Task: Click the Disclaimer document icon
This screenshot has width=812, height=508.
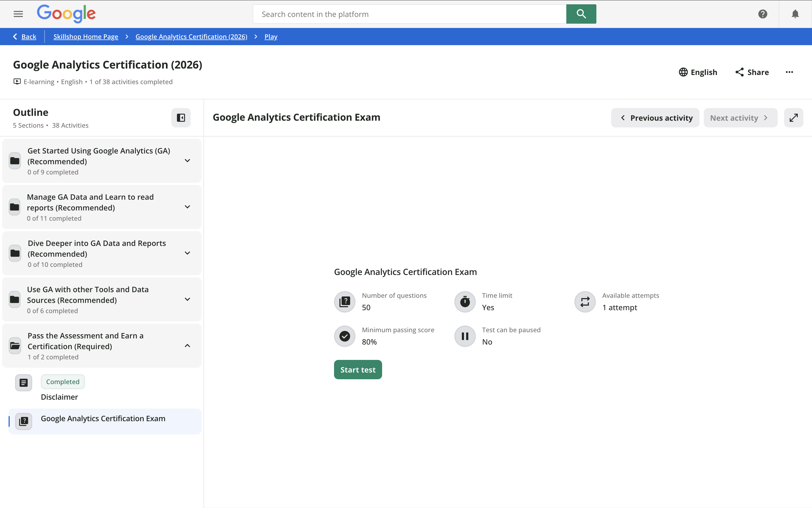Action: click(x=23, y=383)
